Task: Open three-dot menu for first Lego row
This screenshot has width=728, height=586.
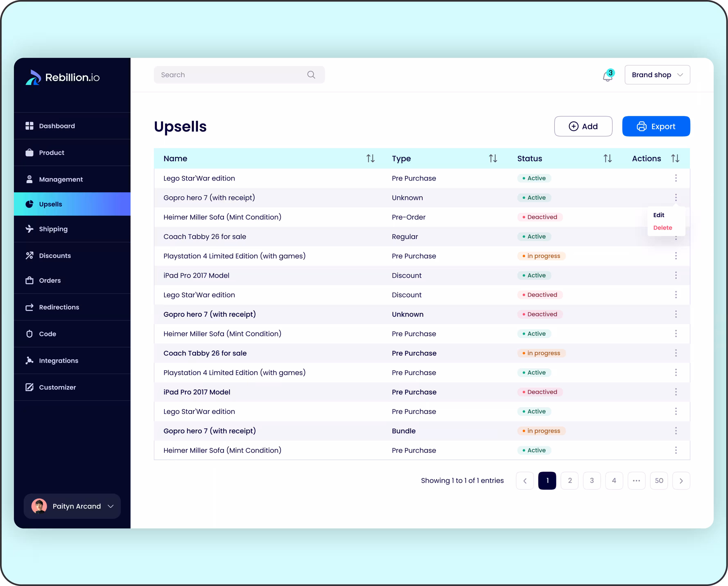Action: click(676, 178)
